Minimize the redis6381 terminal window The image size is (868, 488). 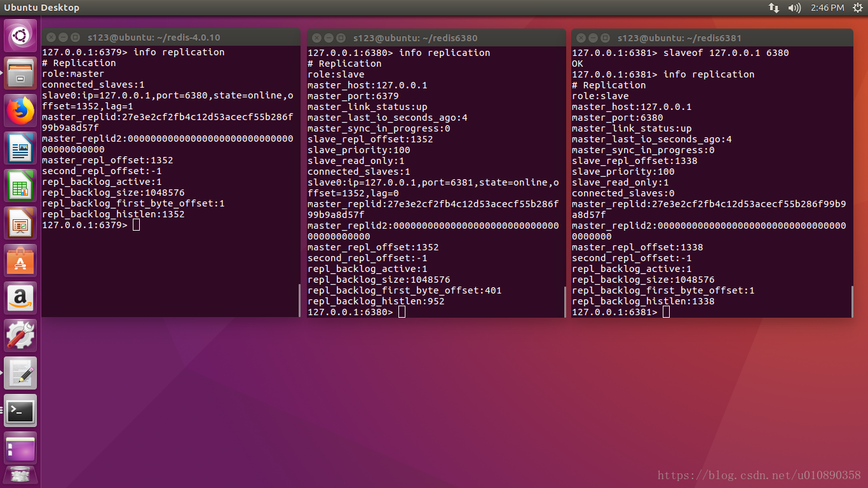tap(593, 37)
